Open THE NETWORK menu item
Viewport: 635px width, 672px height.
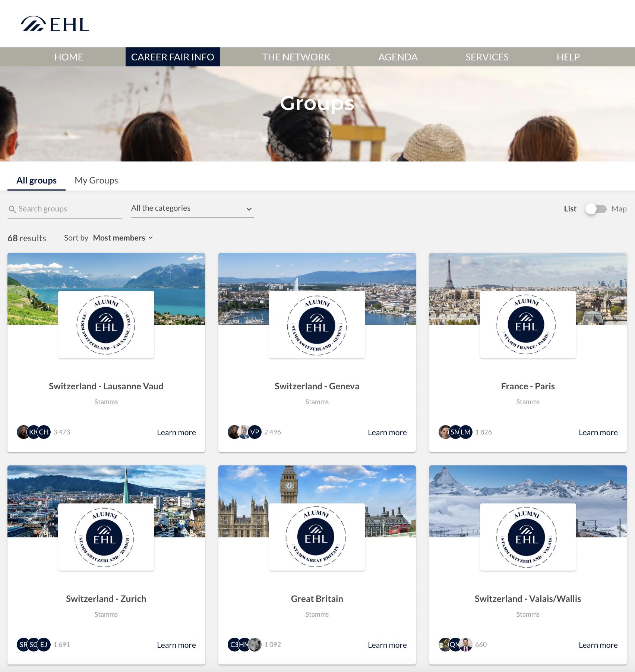tap(296, 57)
